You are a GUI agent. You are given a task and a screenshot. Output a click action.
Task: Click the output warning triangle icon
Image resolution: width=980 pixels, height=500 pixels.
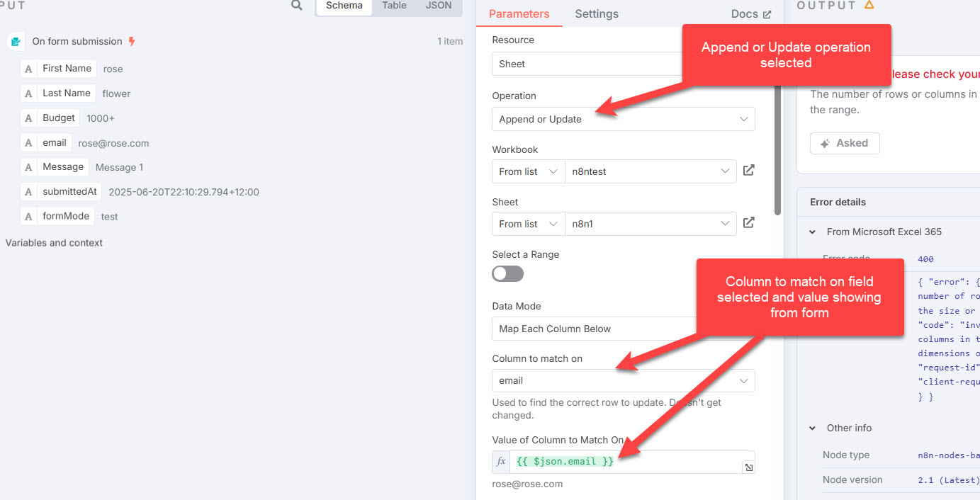(x=869, y=5)
